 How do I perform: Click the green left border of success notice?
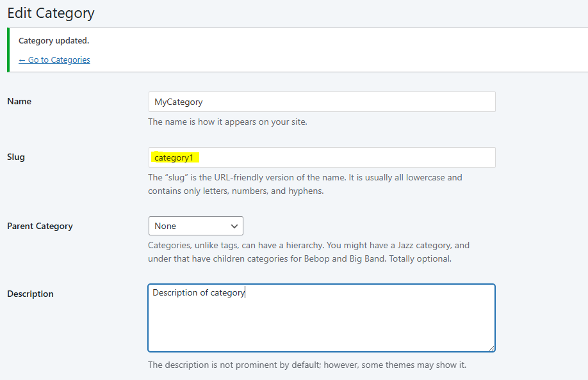[x=8, y=50]
